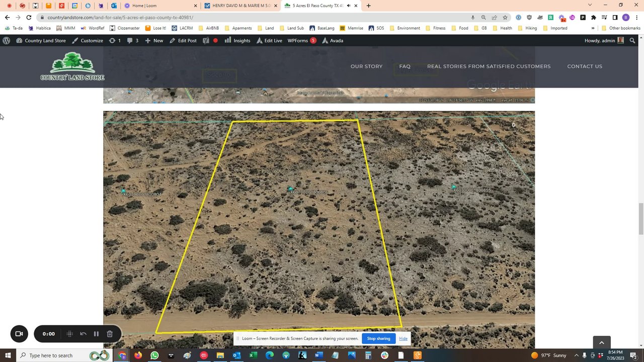The width and height of the screenshot is (644, 362).
Task: Mute the 5 Acres El Paso County tab
Action: point(348,6)
